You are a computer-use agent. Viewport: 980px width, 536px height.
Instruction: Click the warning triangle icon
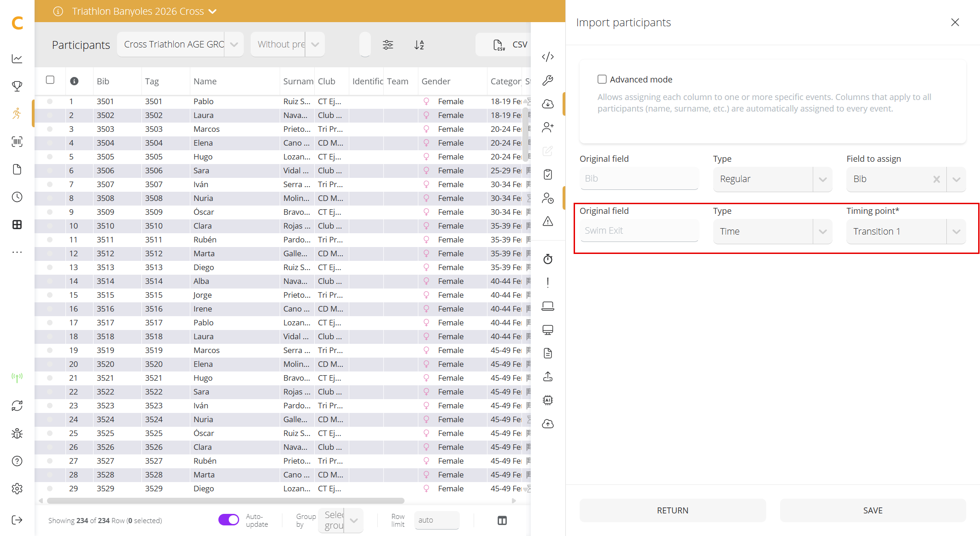[x=548, y=221]
